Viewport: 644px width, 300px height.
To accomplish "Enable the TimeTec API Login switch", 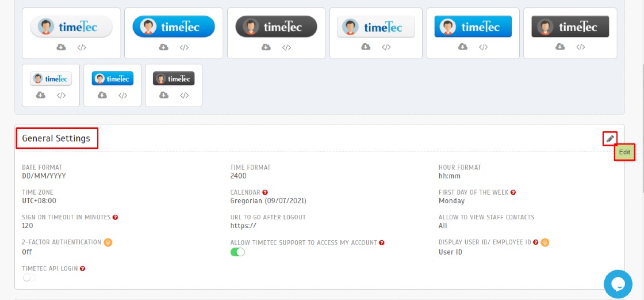I will coord(29,278).
